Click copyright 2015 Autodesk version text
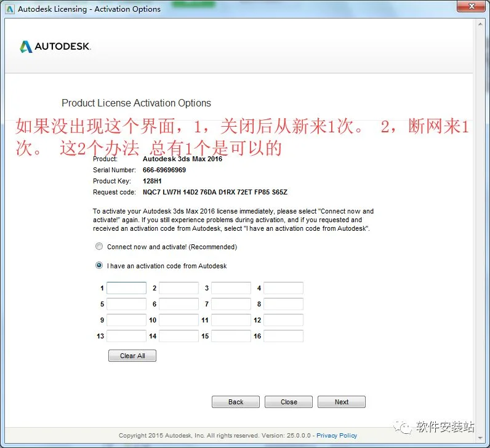 click(215, 436)
